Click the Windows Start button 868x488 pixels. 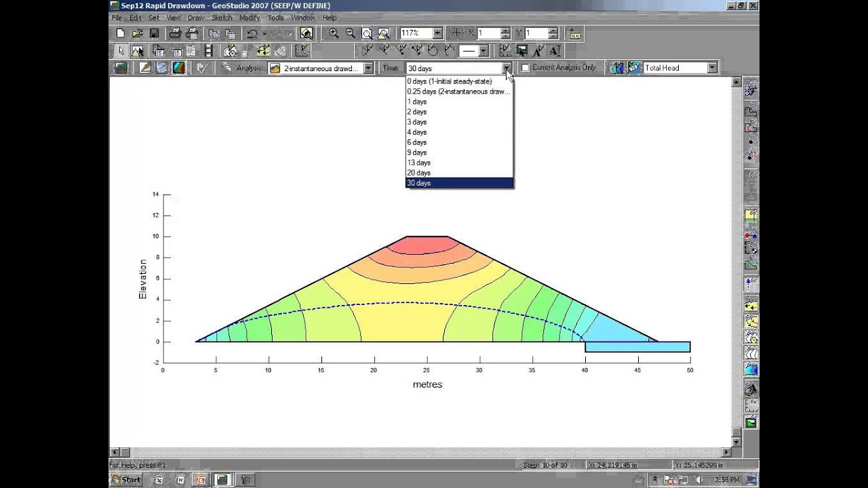pos(126,480)
